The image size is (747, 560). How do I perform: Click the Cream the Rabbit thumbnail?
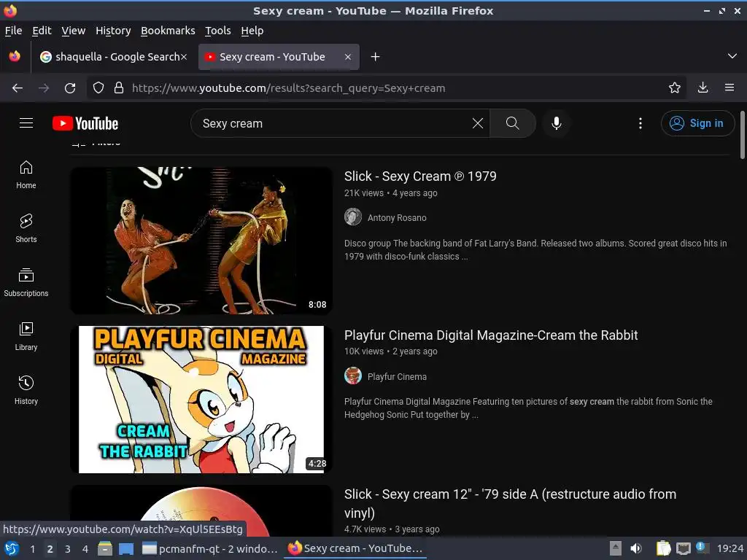(201, 400)
